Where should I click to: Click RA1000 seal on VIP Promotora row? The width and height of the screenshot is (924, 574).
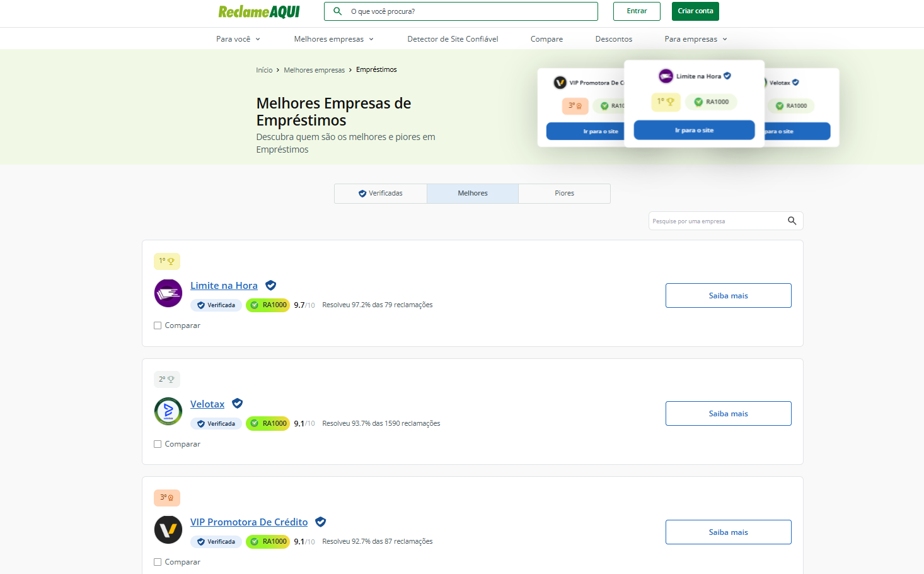(268, 542)
